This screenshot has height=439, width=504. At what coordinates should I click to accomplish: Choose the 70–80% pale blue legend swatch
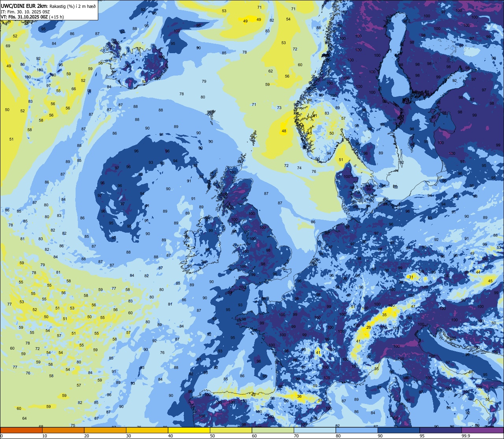pos(315,430)
